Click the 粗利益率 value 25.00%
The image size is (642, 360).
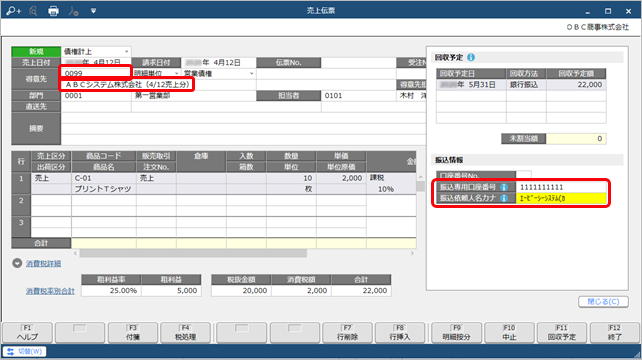[111, 291]
